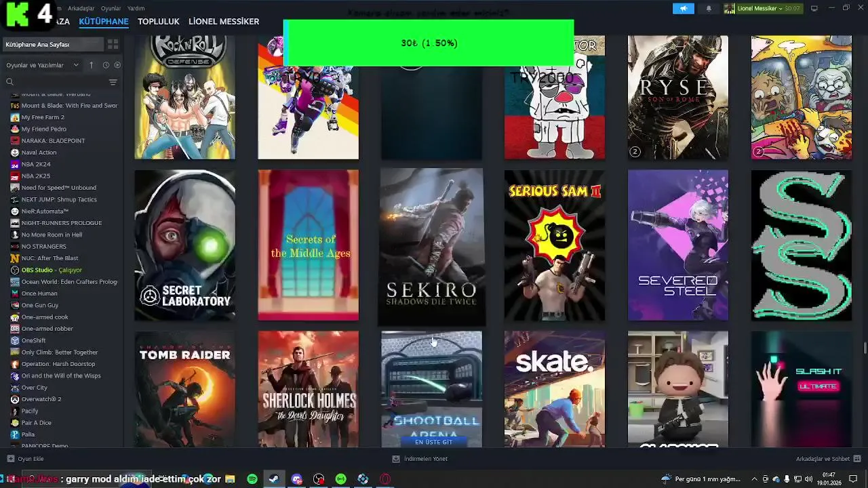Open Severed Steel cover

tap(678, 245)
